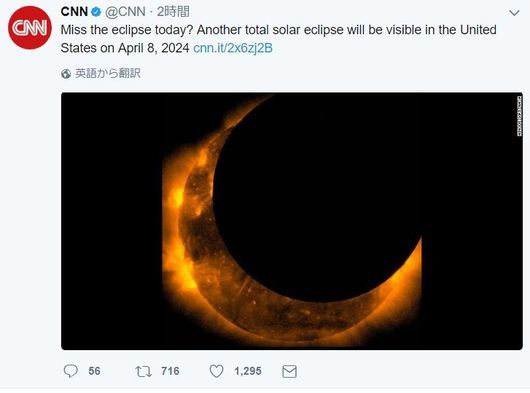
Task: Click the retweet count 716
Action: click(170, 371)
